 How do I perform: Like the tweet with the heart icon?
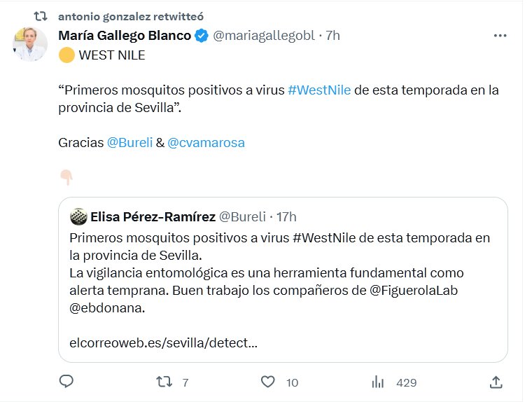pyautogui.click(x=267, y=382)
